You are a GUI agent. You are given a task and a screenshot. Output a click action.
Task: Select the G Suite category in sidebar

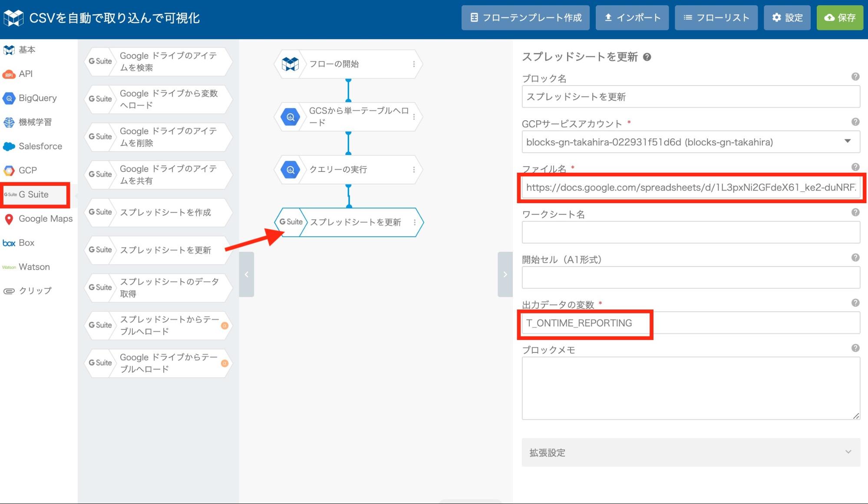tap(35, 194)
